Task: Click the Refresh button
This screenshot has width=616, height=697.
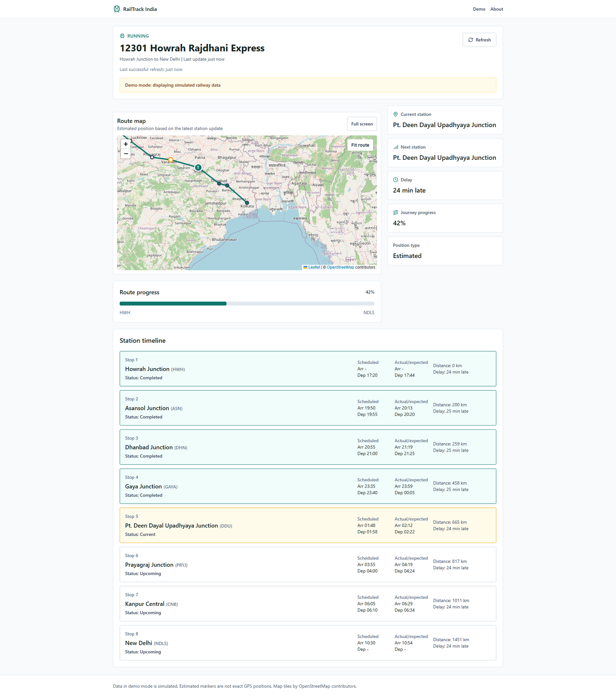Action: pos(479,40)
